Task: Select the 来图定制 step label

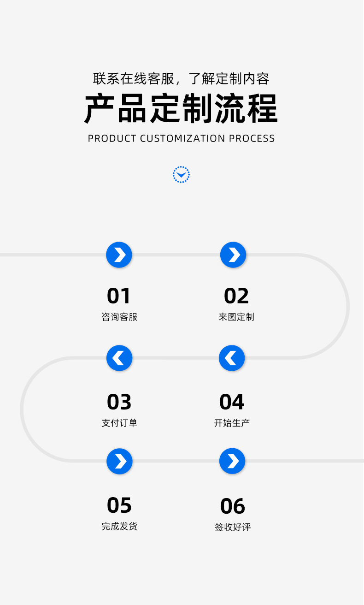Action: 236,317
